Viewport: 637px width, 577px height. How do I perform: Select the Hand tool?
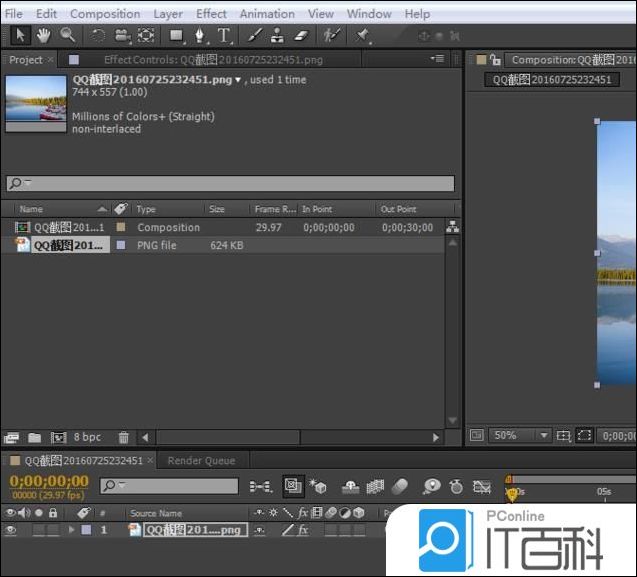tap(43, 35)
